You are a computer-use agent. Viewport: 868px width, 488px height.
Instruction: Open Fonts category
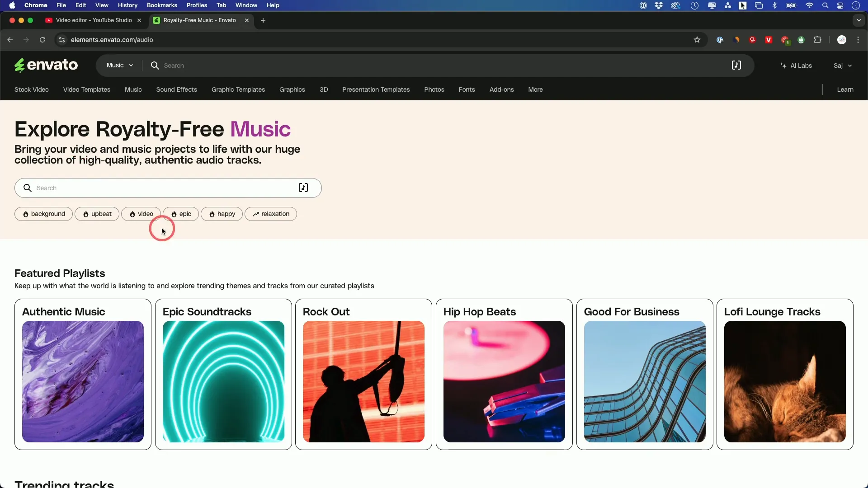click(467, 89)
